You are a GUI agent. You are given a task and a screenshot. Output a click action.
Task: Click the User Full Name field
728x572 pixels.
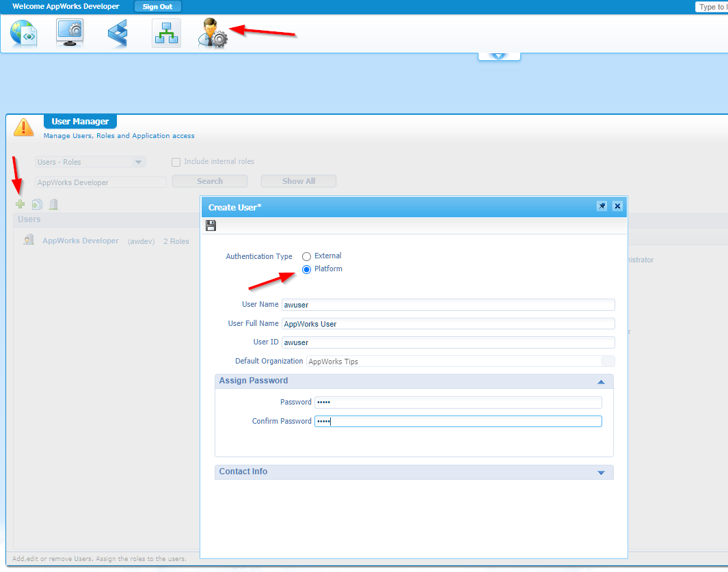click(x=448, y=324)
